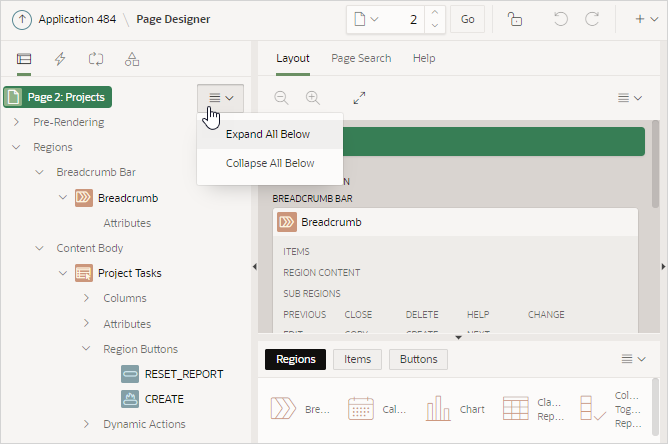
Task: Select the Processing tab icon
Action: (x=96, y=59)
